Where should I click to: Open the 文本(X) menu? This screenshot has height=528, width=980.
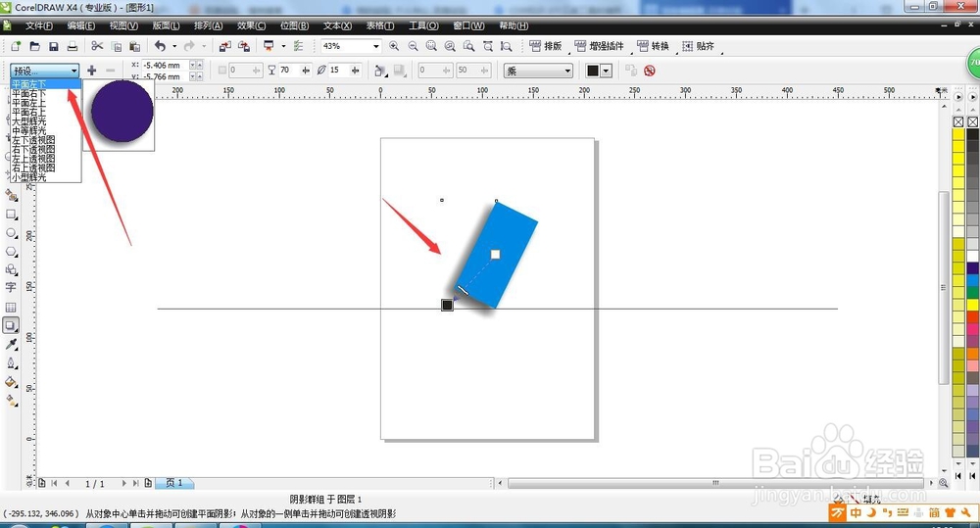pyautogui.click(x=337, y=25)
